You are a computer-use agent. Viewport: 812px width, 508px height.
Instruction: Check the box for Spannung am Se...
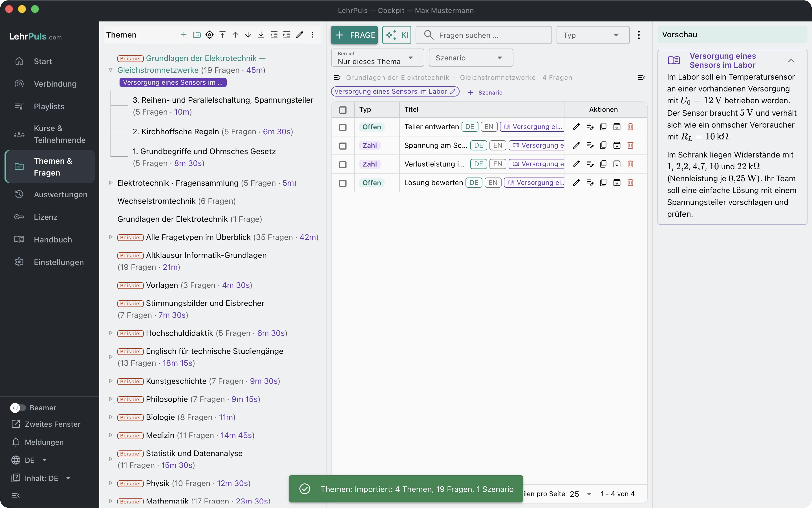tap(343, 146)
